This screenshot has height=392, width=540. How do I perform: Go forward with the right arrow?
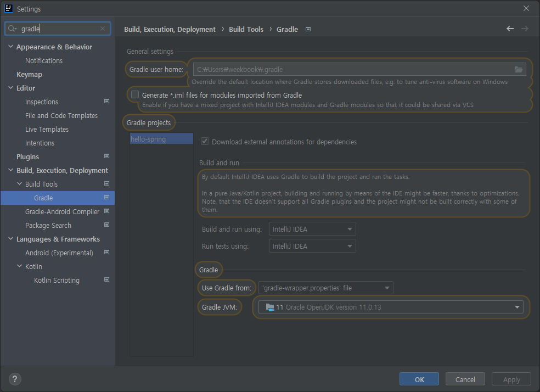(525, 29)
